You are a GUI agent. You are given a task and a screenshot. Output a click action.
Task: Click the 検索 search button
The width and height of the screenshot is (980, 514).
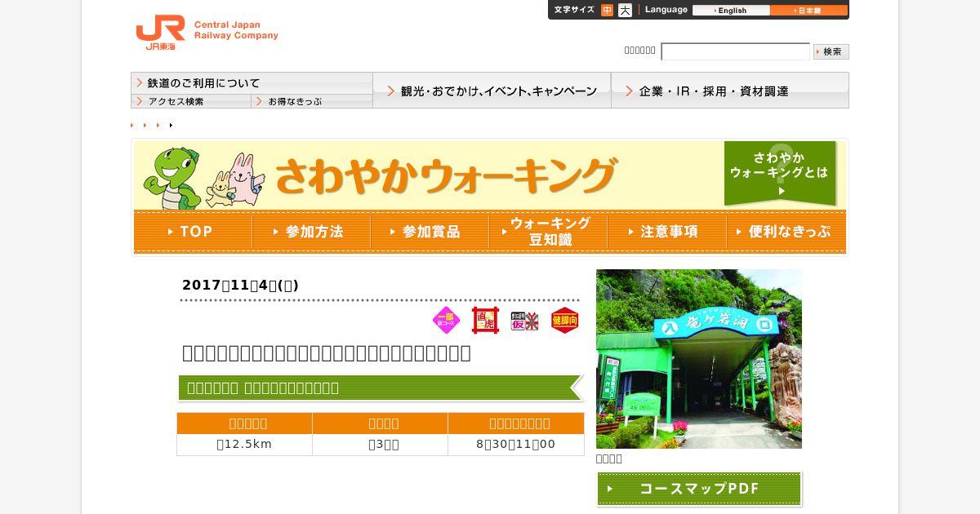(831, 51)
